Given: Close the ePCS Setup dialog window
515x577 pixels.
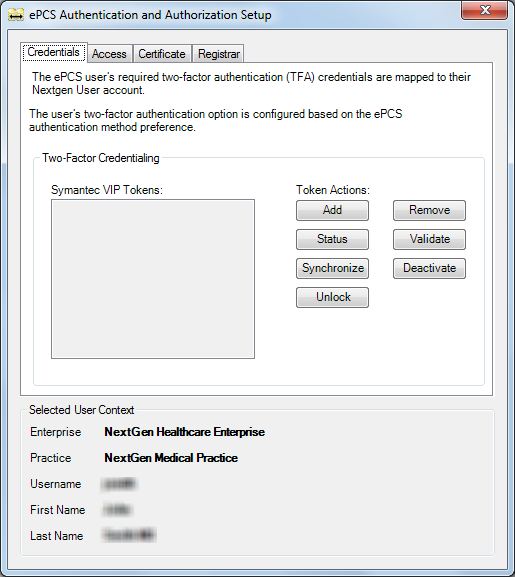Looking at the screenshot, I should 484,10.
